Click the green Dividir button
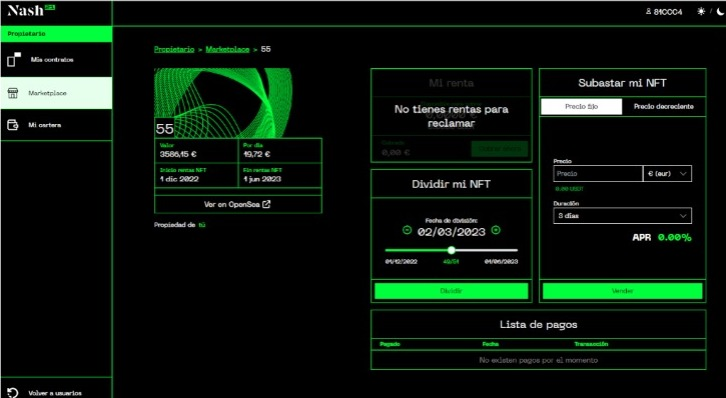The image size is (726, 398). pos(451,291)
